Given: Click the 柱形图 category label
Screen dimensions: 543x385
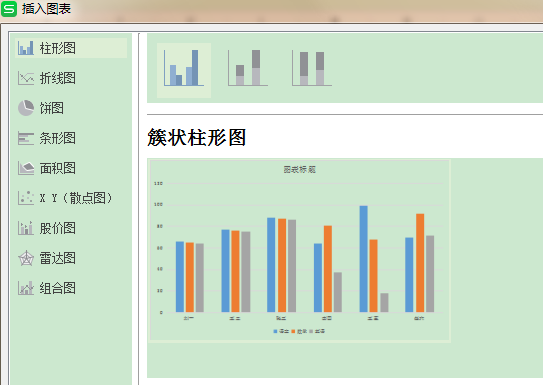Looking at the screenshot, I should pyautogui.click(x=57, y=48).
